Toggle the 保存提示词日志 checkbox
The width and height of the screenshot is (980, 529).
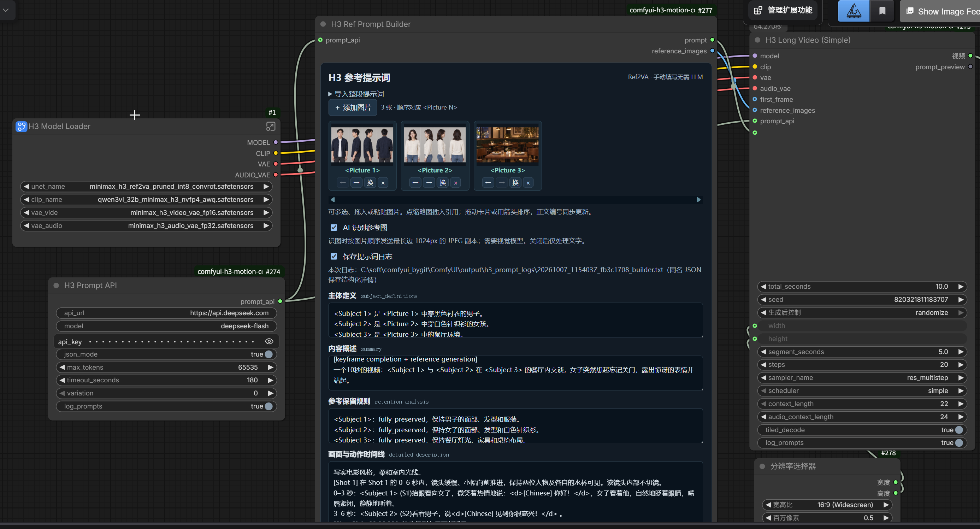333,257
